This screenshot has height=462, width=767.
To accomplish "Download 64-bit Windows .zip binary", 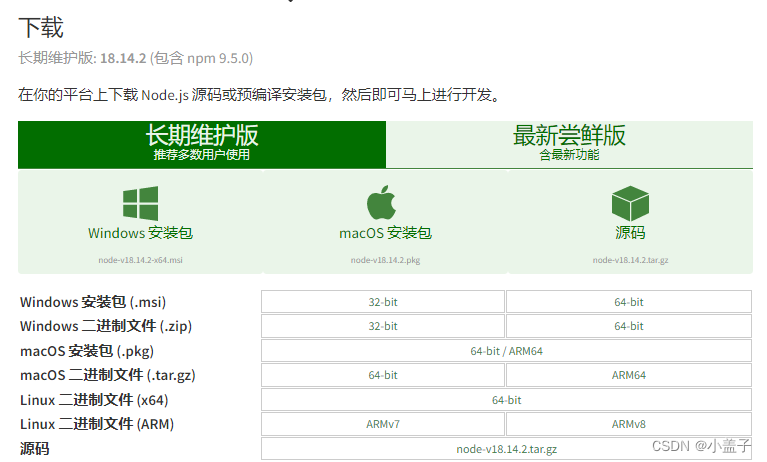I will coord(629,326).
